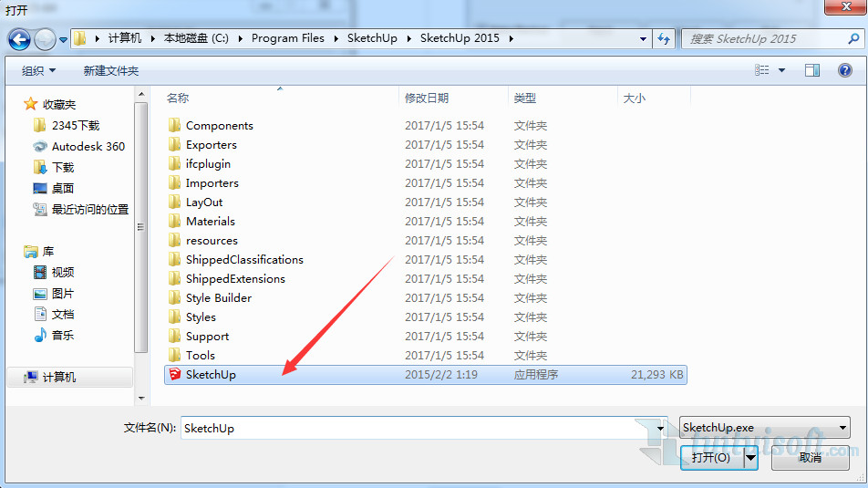This screenshot has width=868, height=488.
Task: Click 新建文件夹 new folder button
Action: pyautogui.click(x=110, y=70)
